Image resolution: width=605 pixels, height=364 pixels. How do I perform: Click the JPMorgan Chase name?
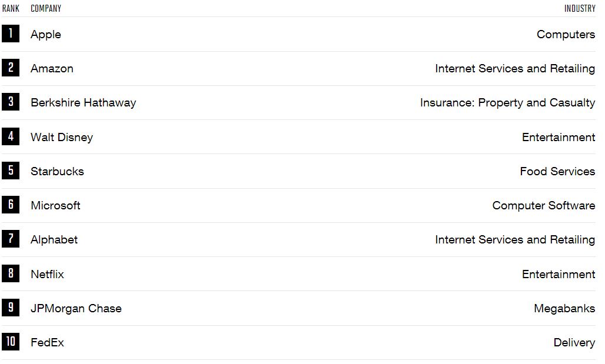point(76,309)
